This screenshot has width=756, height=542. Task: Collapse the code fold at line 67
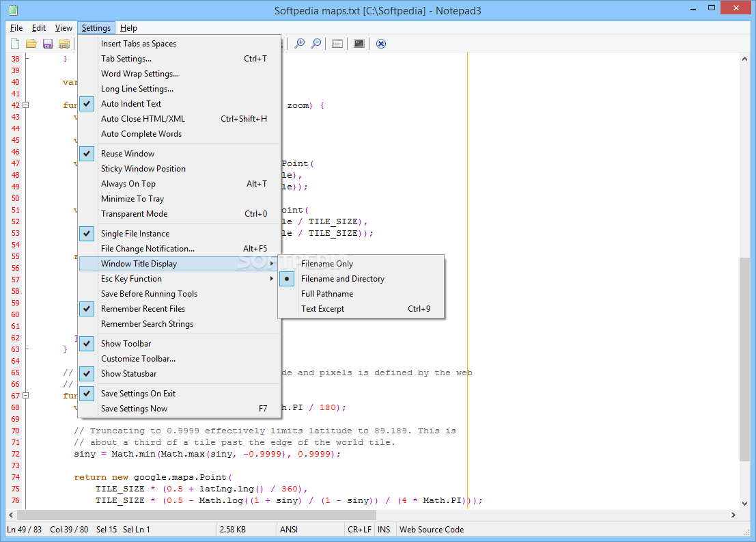pos(26,395)
